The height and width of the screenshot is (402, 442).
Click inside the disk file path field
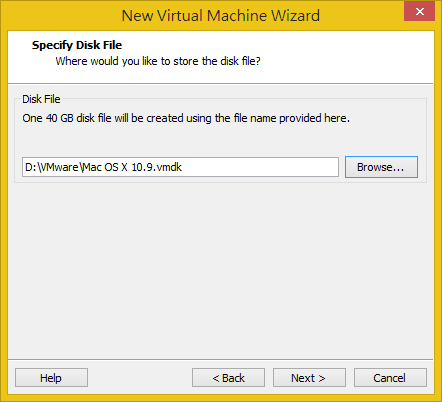(x=180, y=167)
